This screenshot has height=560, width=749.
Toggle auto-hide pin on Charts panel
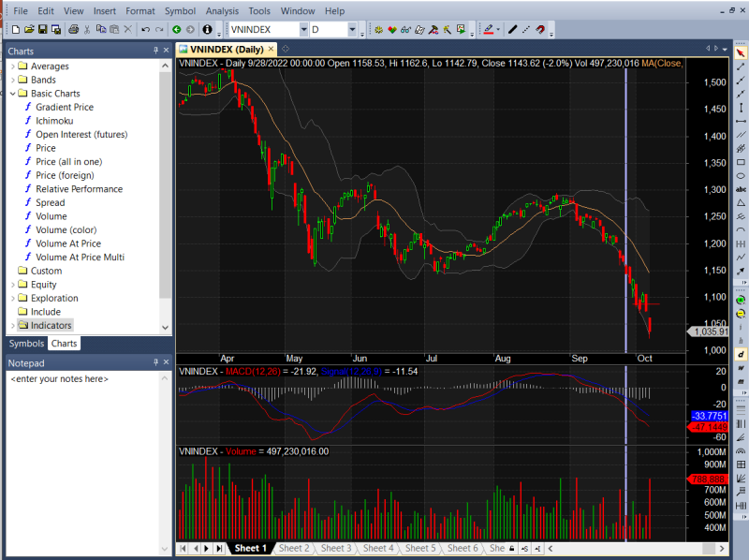[155, 51]
